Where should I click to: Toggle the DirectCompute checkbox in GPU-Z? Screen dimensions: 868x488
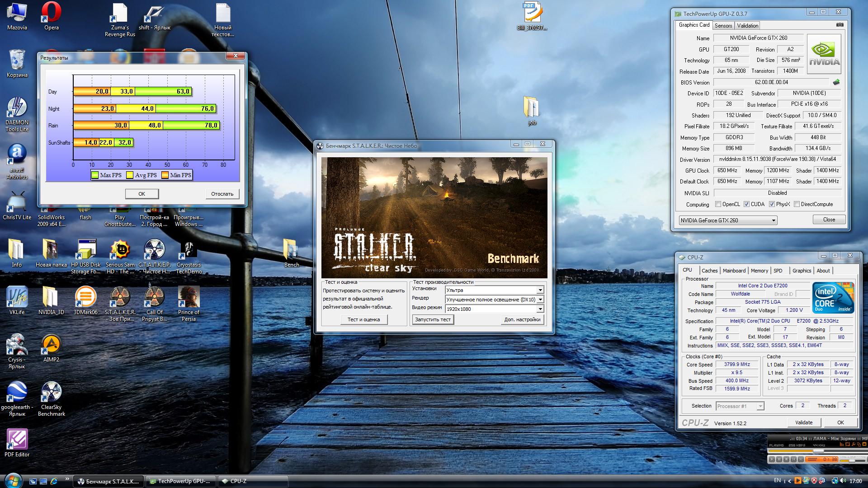(797, 204)
